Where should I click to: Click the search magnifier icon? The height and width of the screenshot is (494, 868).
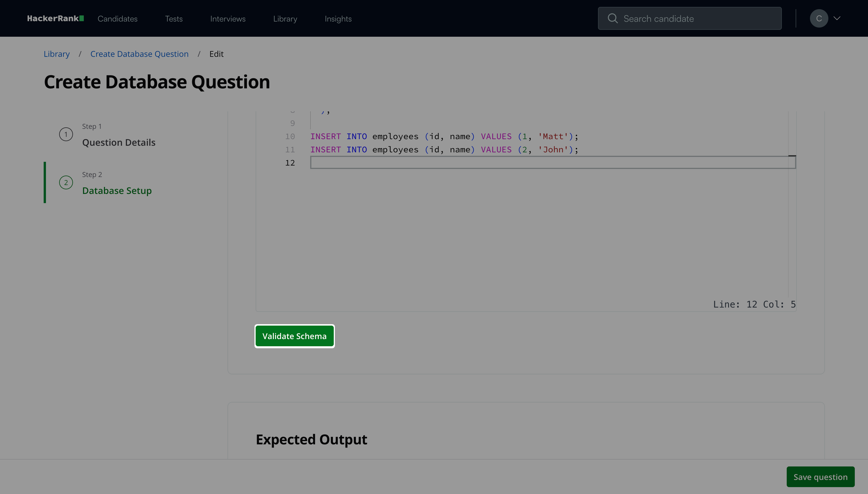coord(612,19)
